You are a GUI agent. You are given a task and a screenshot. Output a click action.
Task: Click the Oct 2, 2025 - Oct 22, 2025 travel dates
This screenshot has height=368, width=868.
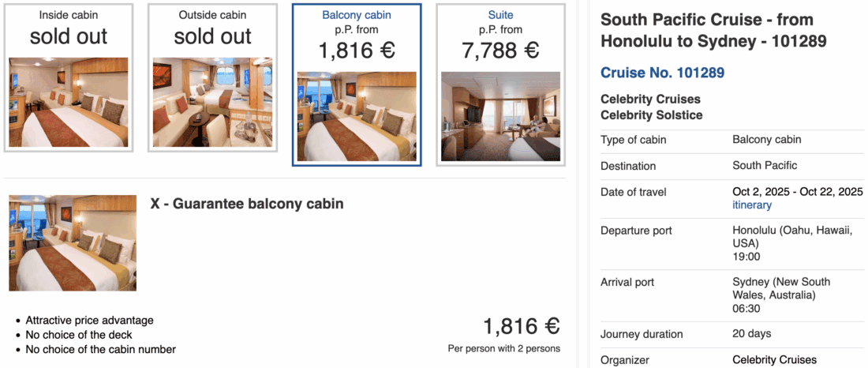pos(797,192)
